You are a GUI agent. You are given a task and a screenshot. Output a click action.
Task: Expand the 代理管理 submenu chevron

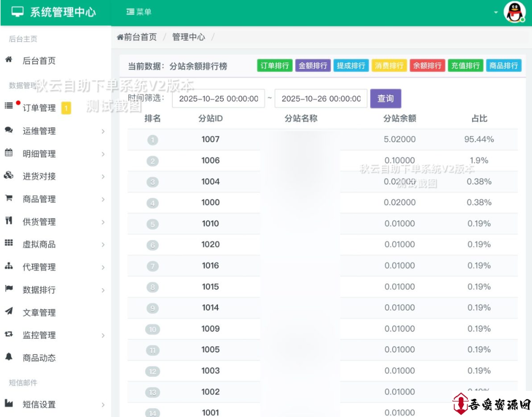pyautogui.click(x=103, y=267)
